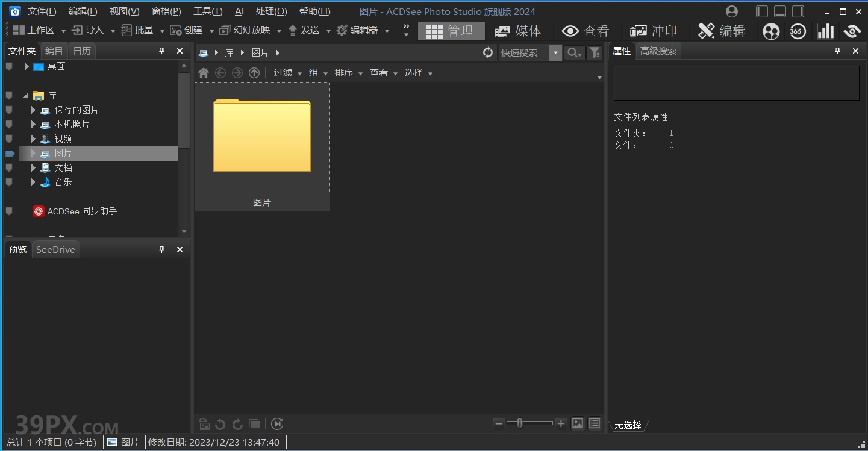Open the 工具(T) menu
The width and height of the screenshot is (868, 451).
coord(208,11)
